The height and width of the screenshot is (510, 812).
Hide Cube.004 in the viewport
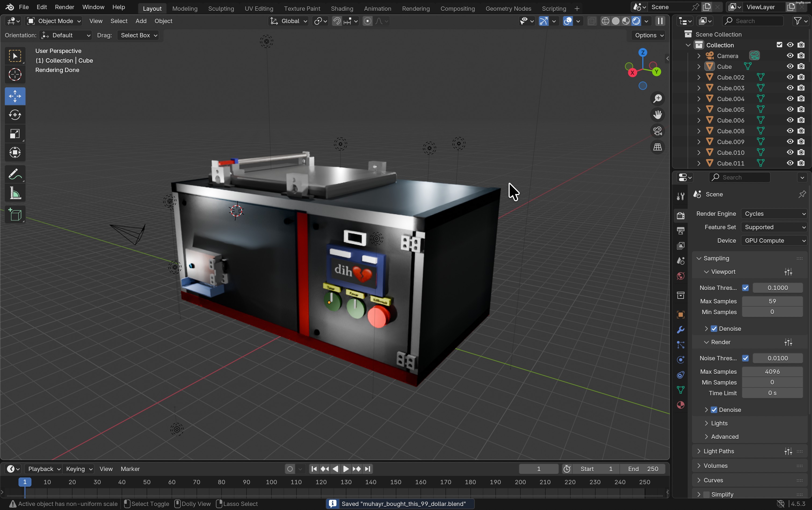tap(790, 99)
